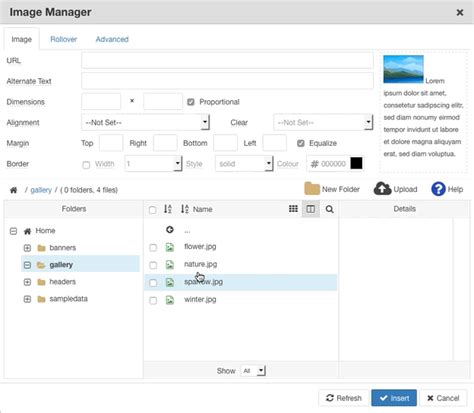
Task: Switch to the Advanced tab
Action: (112, 39)
